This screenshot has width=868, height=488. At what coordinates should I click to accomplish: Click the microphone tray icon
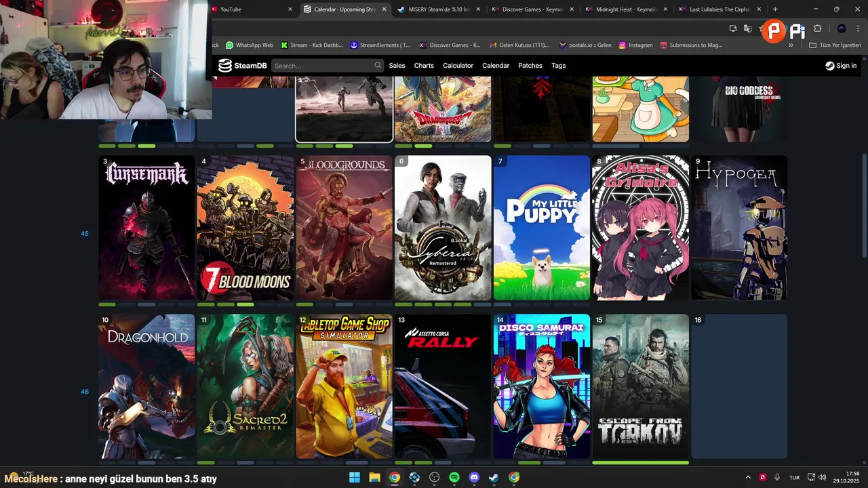point(777,477)
